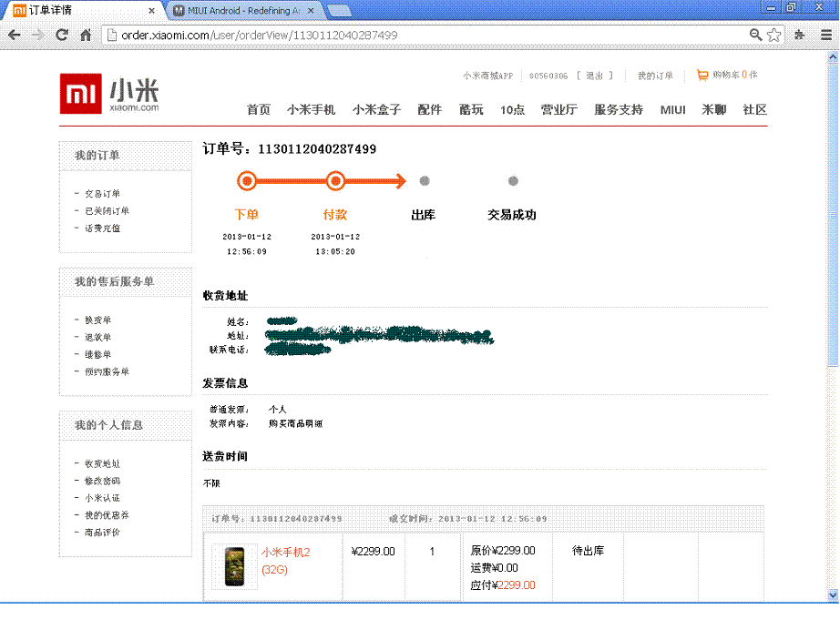
Task: Open 预约服务单 in the sidebar
Action: point(108,371)
